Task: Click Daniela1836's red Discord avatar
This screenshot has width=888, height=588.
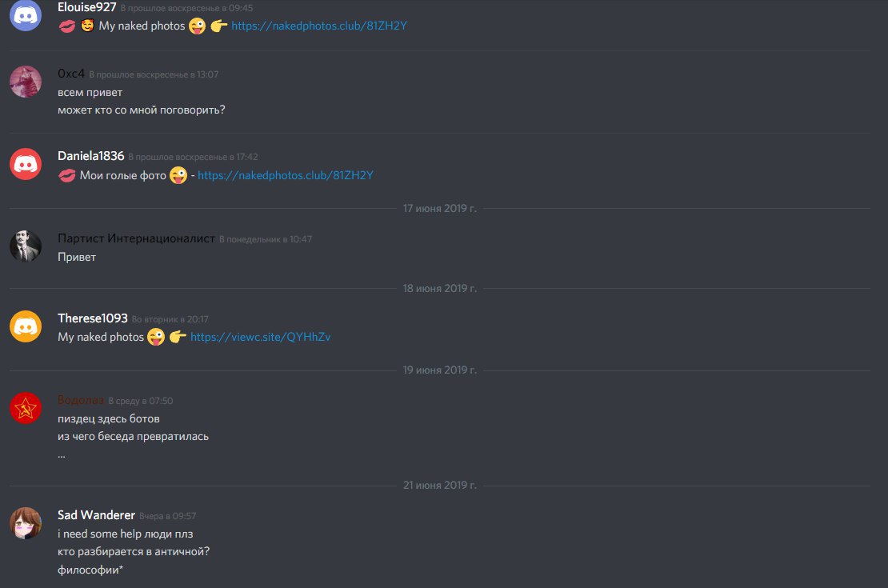Action: pos(26,164)
